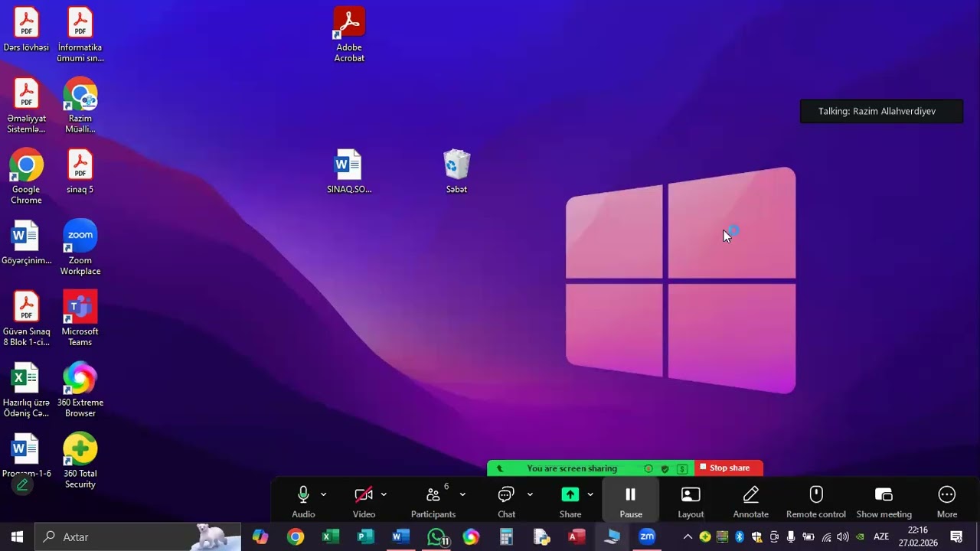Expand the Zoom Audio options arrow

pos(323,494)
